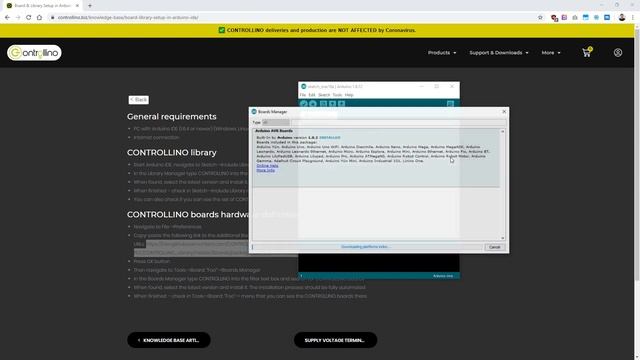The width and height of the screenshot is (640, 360).
Task: Click the Open sketch icon in Arduino IDE
Action: (x=332, y=104)
